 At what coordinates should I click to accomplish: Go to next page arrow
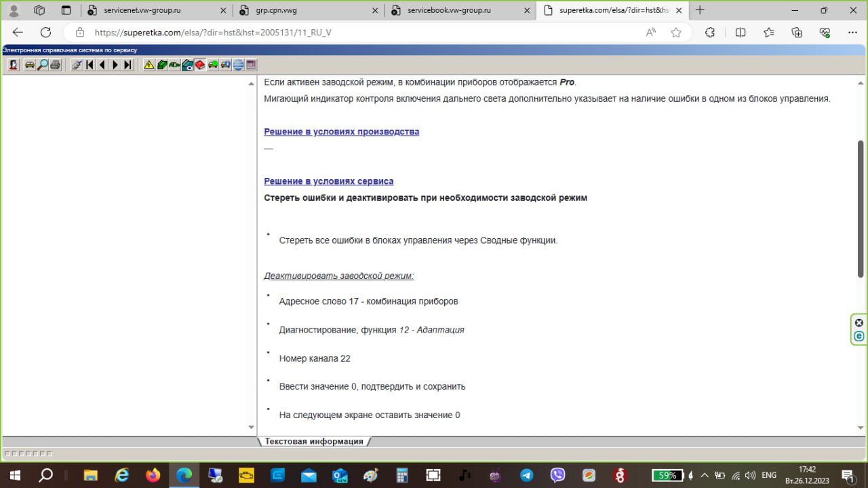click(x=115, y=64)
